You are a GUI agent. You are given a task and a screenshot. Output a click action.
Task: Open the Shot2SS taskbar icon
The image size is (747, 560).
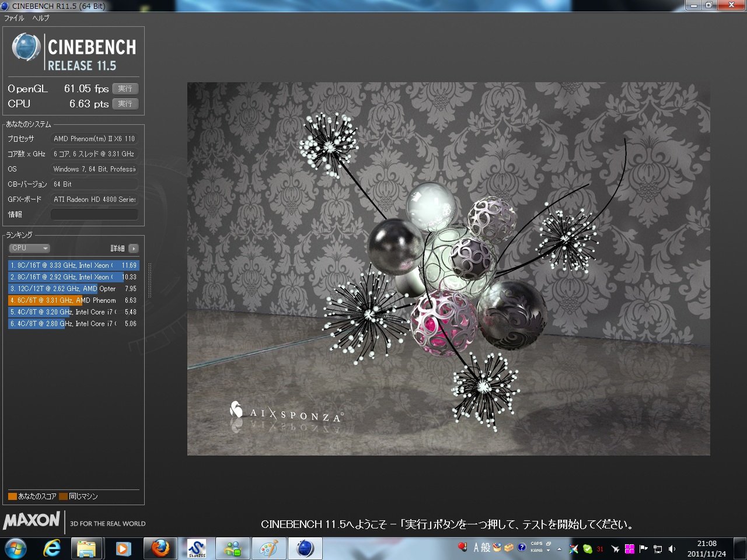tap(197, 549)
